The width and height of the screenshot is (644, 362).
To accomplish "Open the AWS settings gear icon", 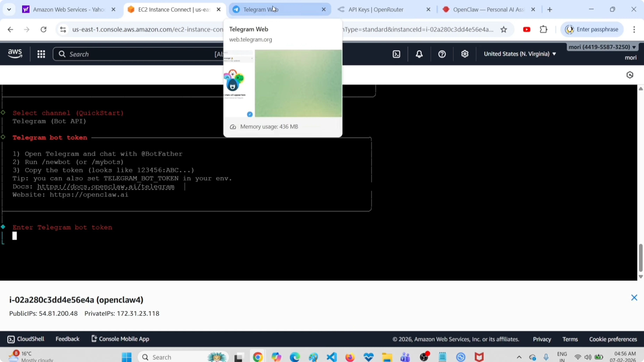I will point(465,54).
